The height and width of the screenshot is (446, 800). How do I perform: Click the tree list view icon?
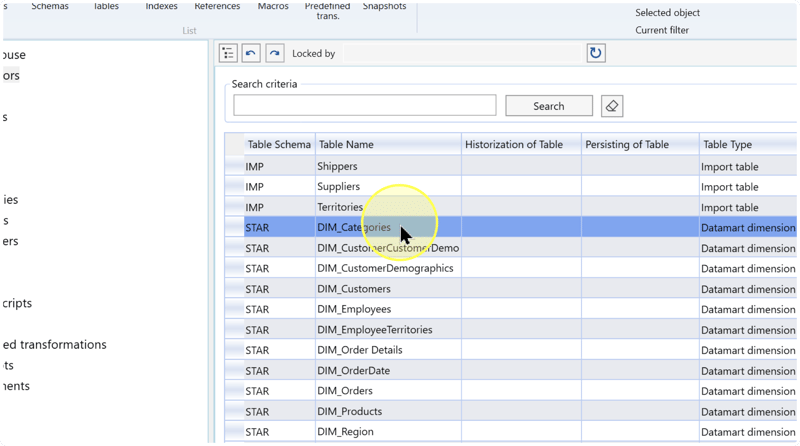tap(228, 53)
